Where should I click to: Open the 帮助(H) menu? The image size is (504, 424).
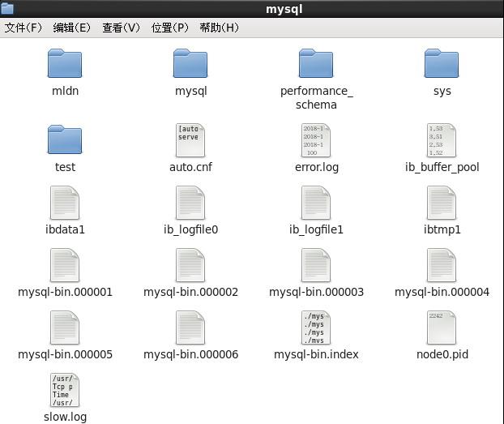(x=220, y=28)
